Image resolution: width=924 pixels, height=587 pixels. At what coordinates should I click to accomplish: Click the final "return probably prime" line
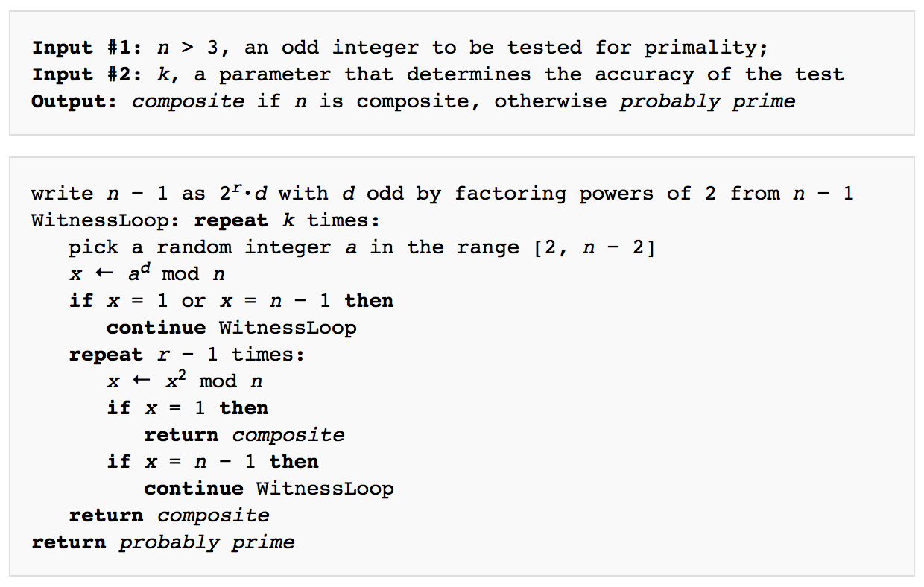pos(163,542)
